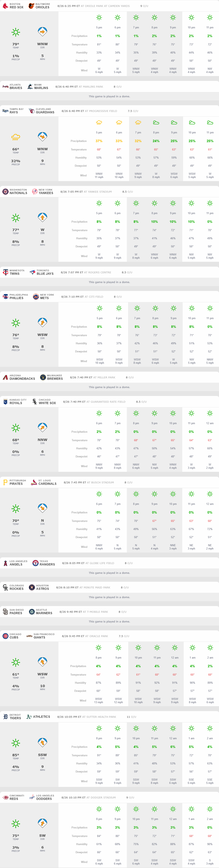Click '8/26 9:45 PM ET at Oracle Park'
The height and width of the screenshot is (868, 219).
click(85, 636)
